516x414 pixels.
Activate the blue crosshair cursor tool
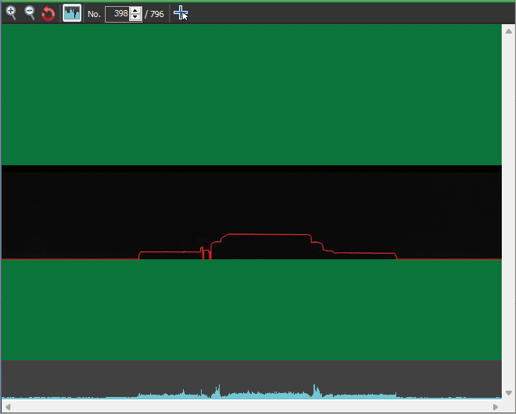pos(181,13)
